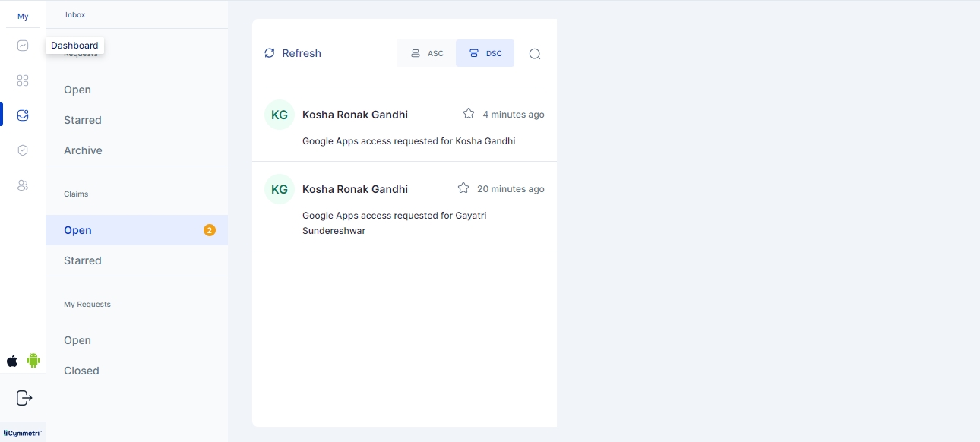Open the users icon in the sidebar
This screenshot has height=442, width=980.
point(23,185)
